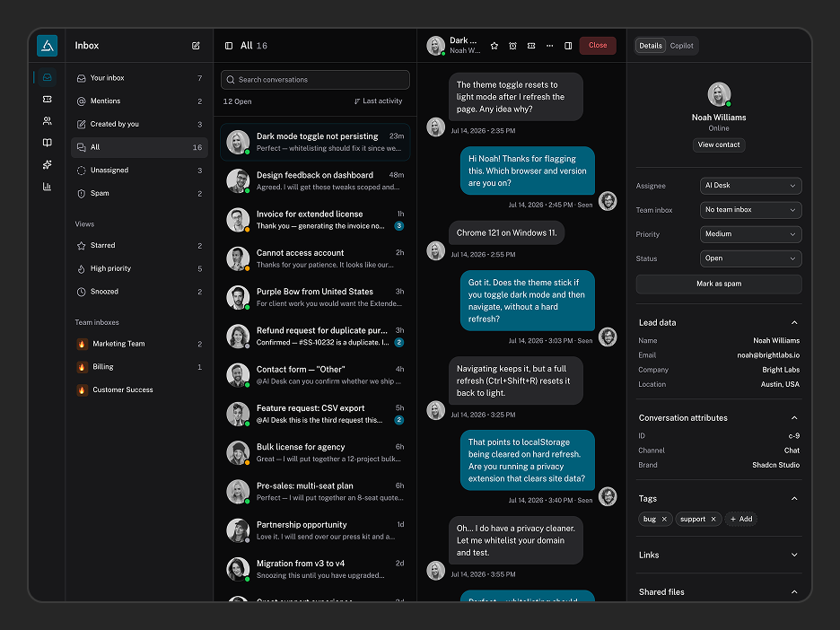Open the reports chart icon in the left rail
This screenshot has height=630, width=840.
48,187
